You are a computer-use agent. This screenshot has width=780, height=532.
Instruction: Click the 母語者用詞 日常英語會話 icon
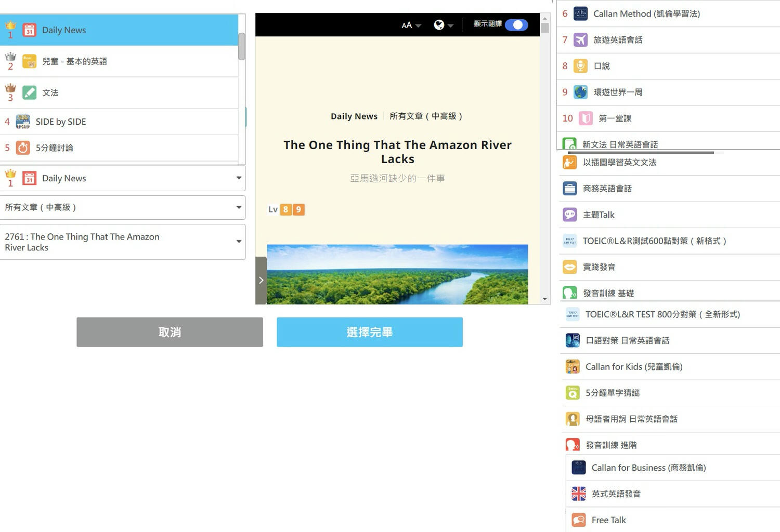tap(572, 419)
